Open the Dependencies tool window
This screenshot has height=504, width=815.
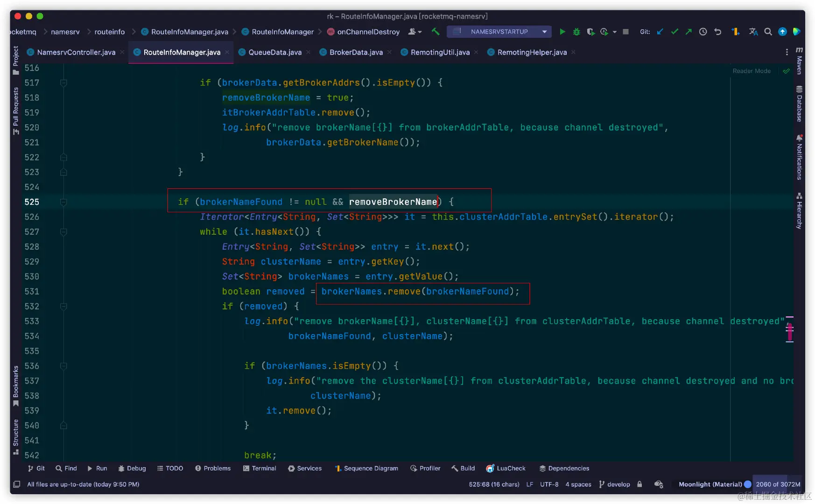(564, 469)
